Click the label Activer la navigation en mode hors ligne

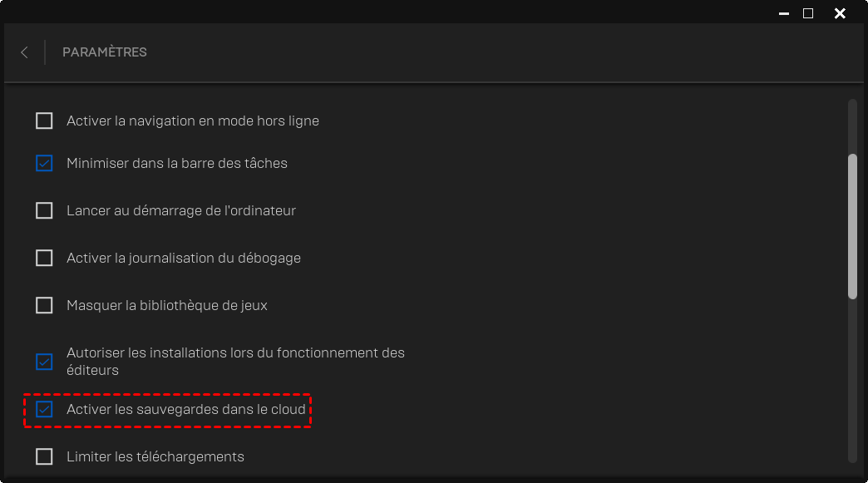click(x=193, y=121)
